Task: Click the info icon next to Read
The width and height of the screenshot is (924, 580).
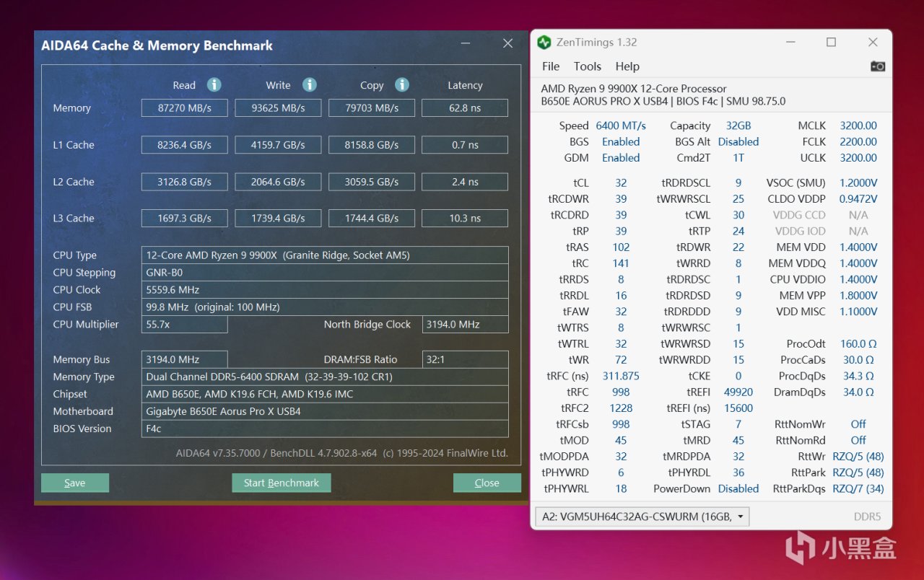Action: pyautogui.click(x=214, y=84)
